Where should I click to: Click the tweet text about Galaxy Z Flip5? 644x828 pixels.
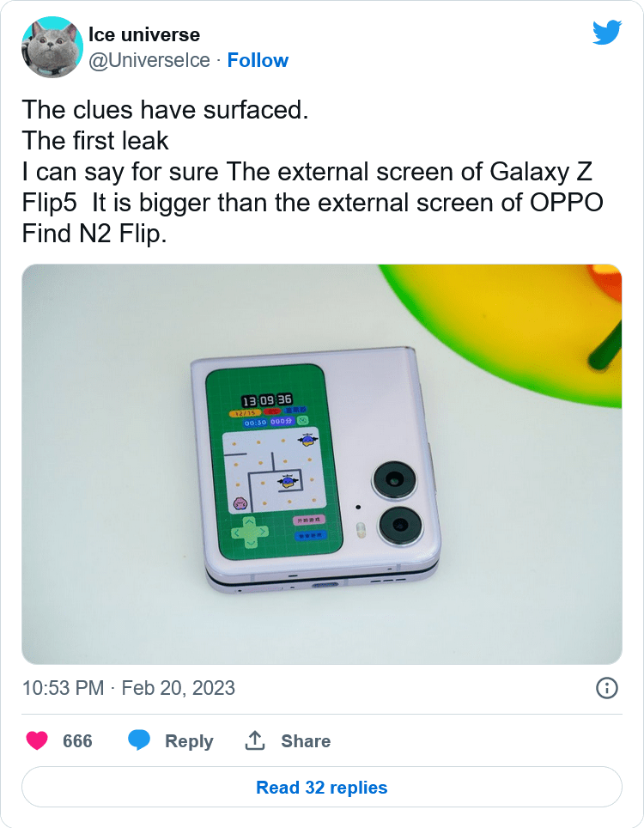(313, 172)
